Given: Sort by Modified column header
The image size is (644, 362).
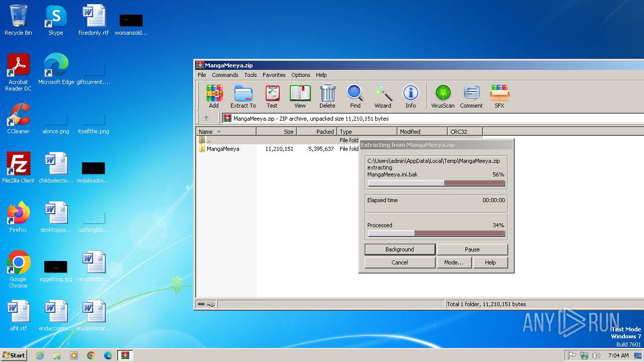Looking at the screenshot, I should pyautogui.click(x=423, y=132).
